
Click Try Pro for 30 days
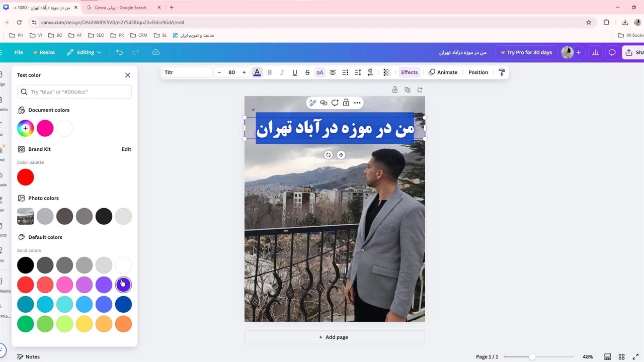pyautogui.click(x=526, y=52)
